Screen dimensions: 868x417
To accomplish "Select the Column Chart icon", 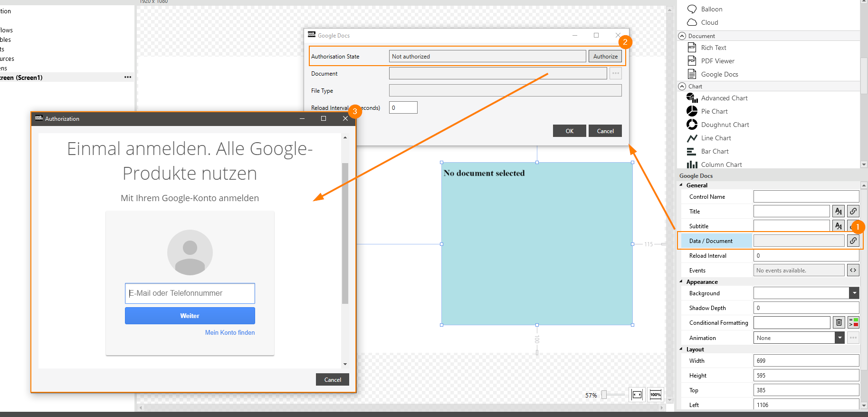I will [x=692, y=165].
